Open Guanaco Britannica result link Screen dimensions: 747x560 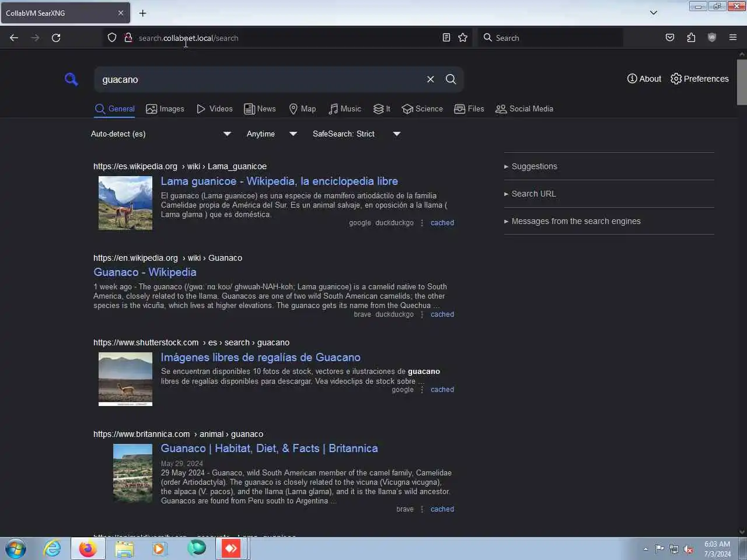point(269,449)
